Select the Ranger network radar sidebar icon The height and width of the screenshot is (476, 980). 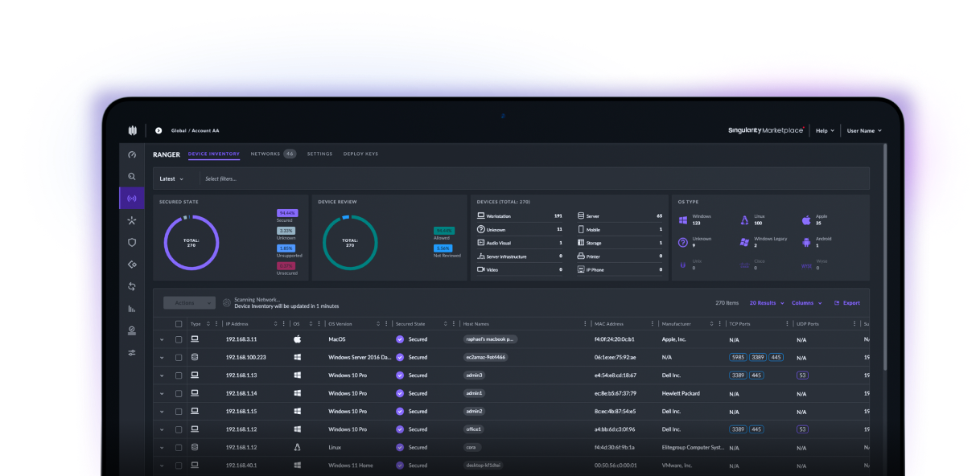click(x=132, y=198)
